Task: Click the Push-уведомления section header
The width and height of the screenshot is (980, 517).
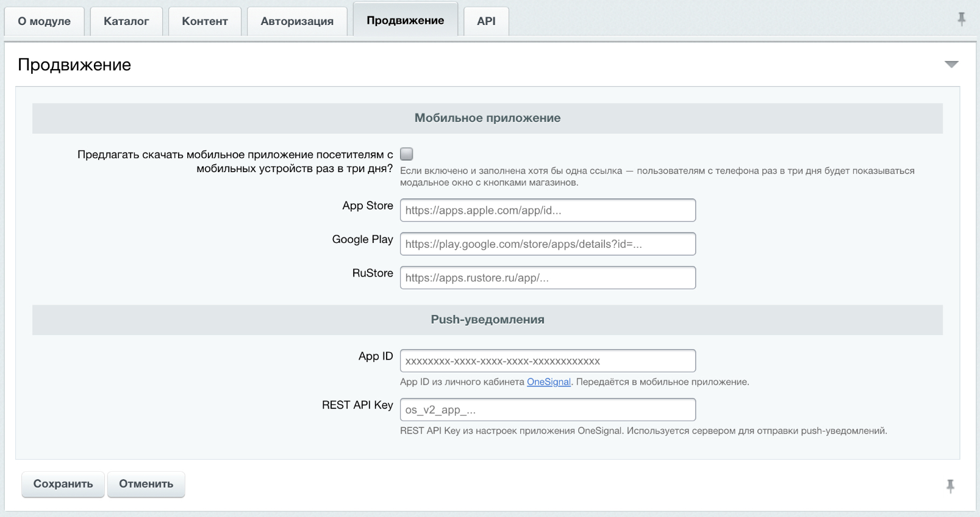Action: [487, 319]
